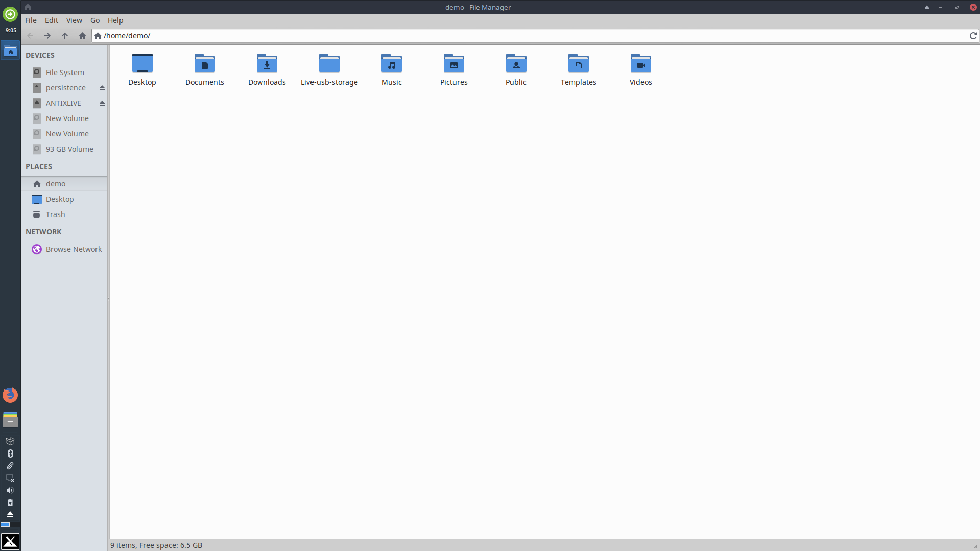Select Desktop in Places sidebar
The height and width of the screenshot is (551, 980).
[x=64, y=199]
